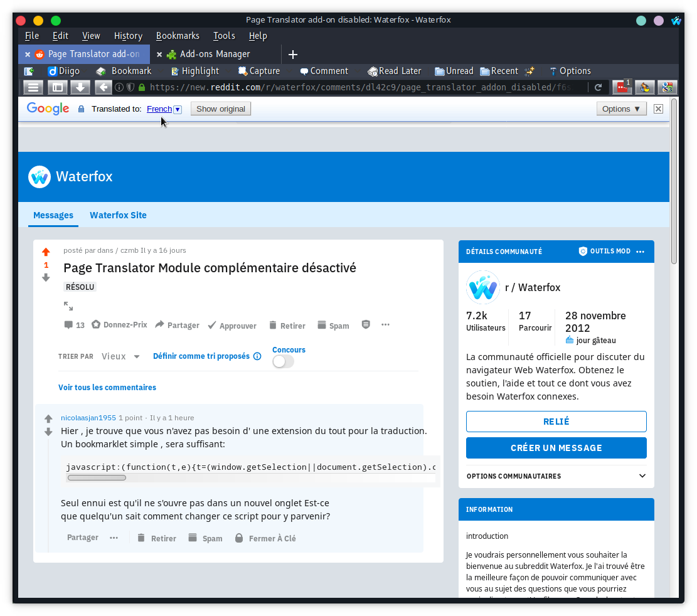Select the Highlight tool
697x616 pixels.
[x=194, y=71]
